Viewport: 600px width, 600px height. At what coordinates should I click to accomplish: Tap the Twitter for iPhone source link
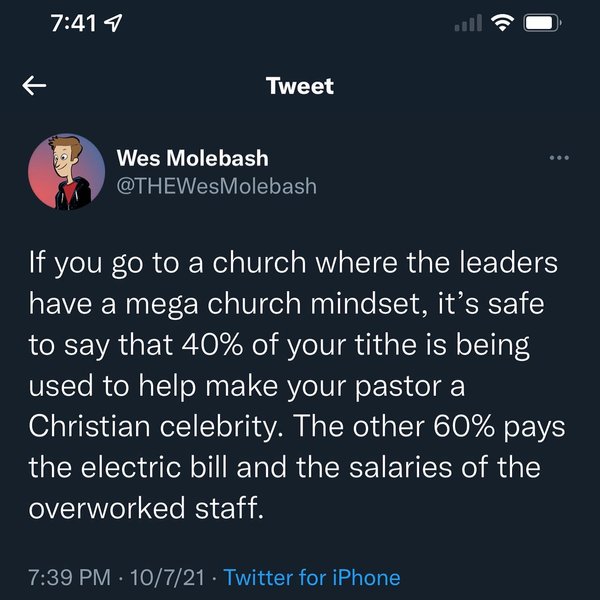point(312,577)
